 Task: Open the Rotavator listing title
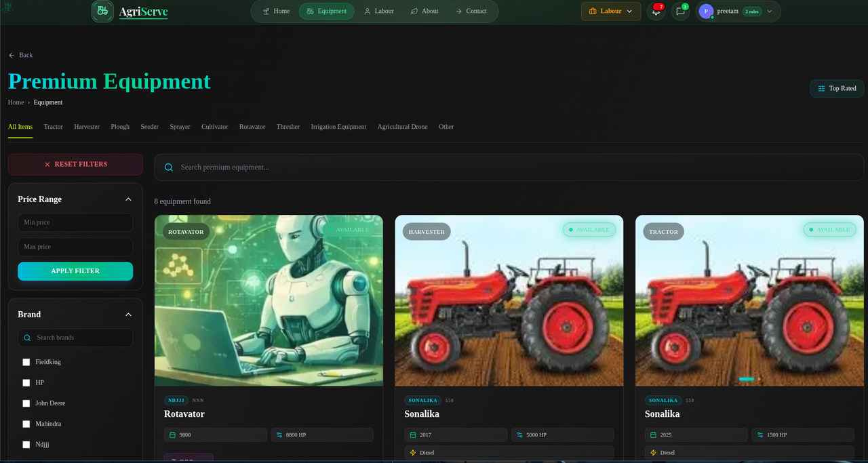[184, 414]
